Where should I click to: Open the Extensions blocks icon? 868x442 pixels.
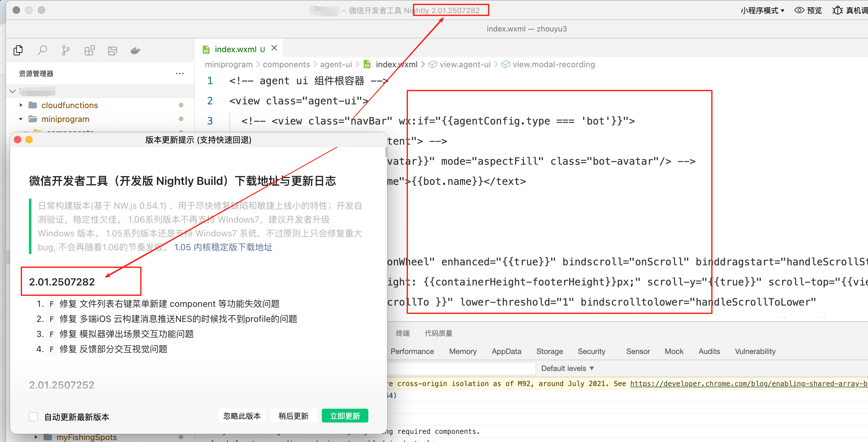pyautogui.click(x=89, y=51)
